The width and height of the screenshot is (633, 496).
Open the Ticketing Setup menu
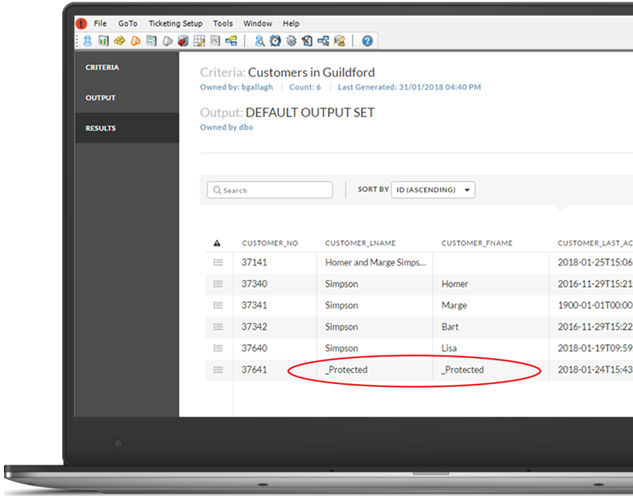(x=175, y=23)
